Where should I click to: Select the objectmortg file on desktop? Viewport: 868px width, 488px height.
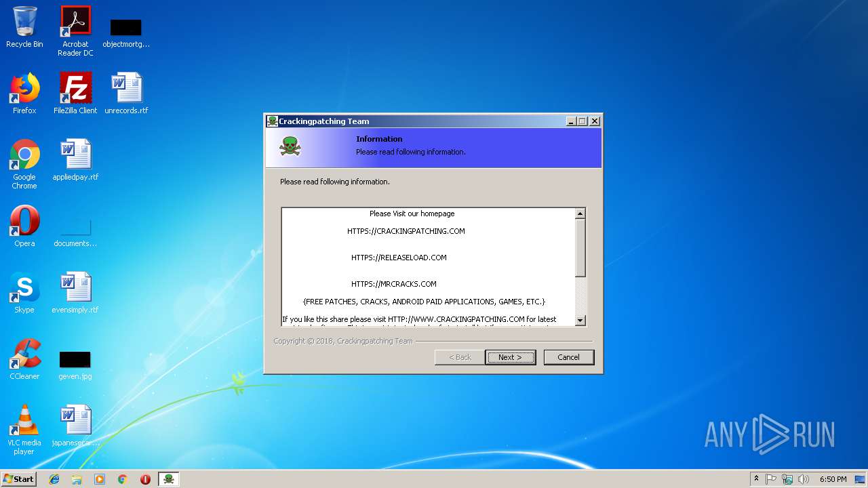(126, 33)
